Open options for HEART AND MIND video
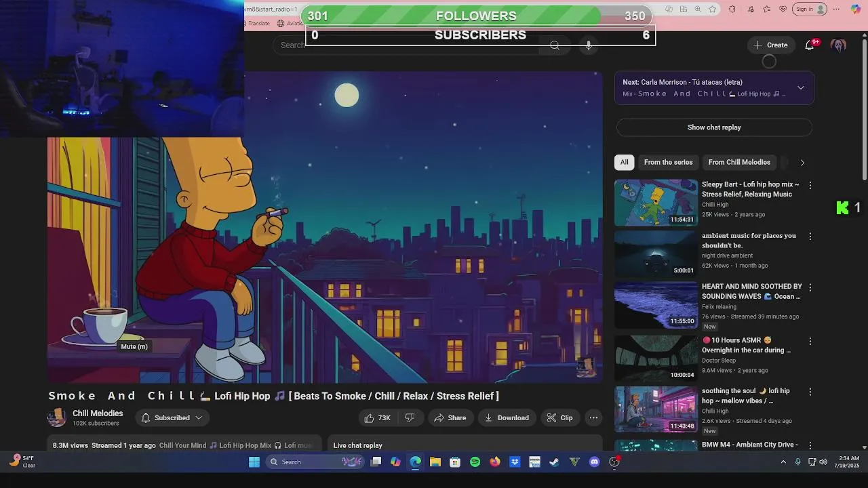This screenshot has width=868, height=488. pyautogui.click(x=810, y=287)
